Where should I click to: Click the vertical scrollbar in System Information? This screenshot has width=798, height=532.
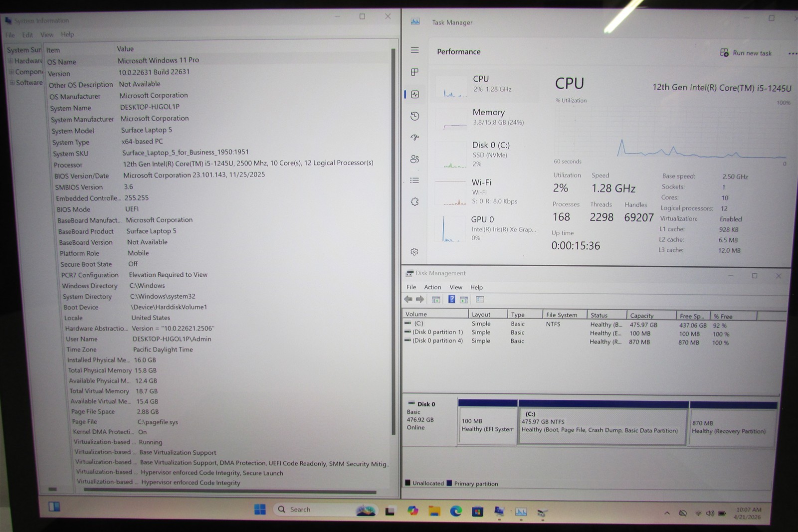pos(394,242)
